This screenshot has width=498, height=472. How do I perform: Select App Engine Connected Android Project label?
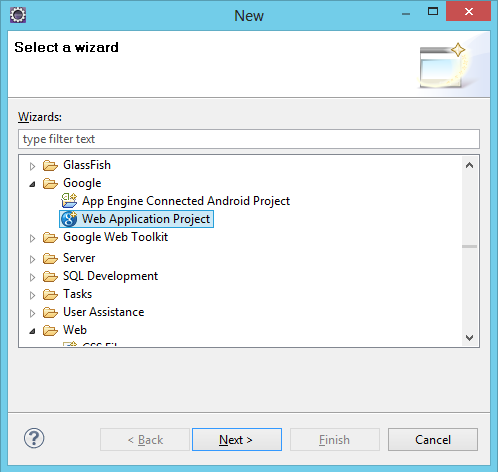186,201
